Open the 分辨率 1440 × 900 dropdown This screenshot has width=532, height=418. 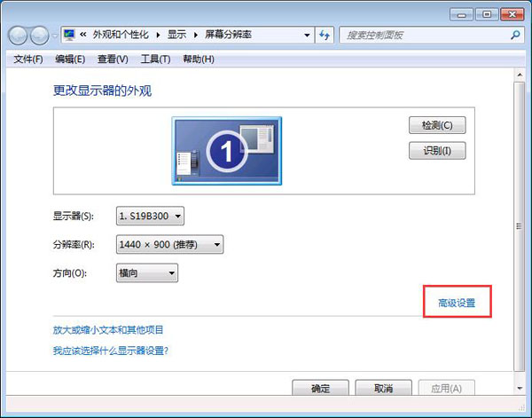click(169, 244)
